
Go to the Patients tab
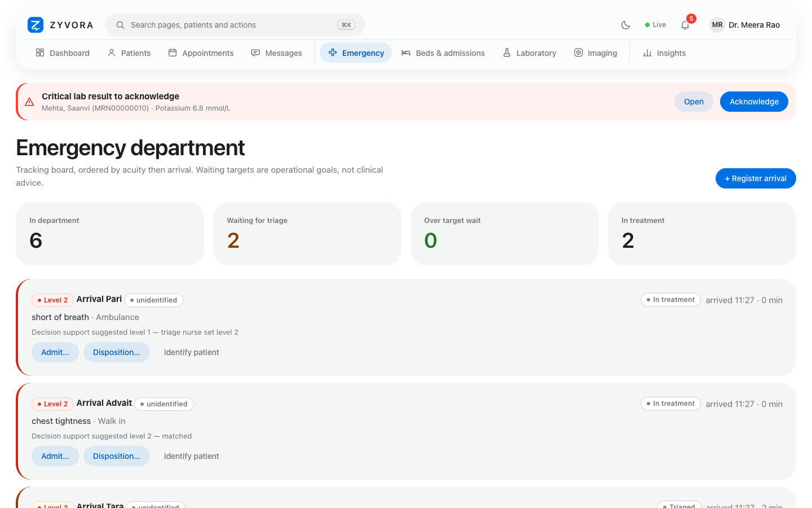(x=129, y=52)
